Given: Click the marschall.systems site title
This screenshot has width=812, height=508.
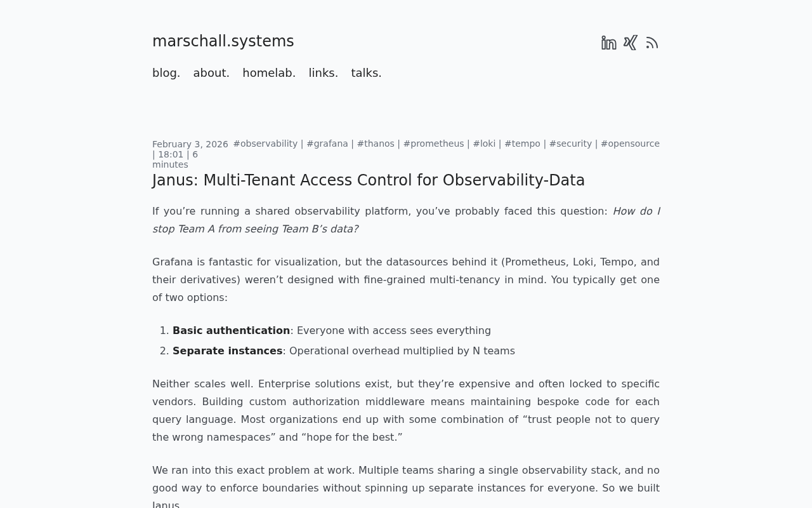Looking at the screenshot, I should click(x=223, y=41).
